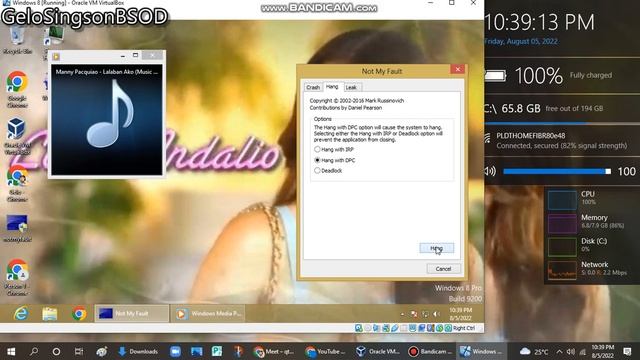The width and height of the screenshot is (640, 360).
Task: Click the host tray network icon
Action: [x=582, y=351]
